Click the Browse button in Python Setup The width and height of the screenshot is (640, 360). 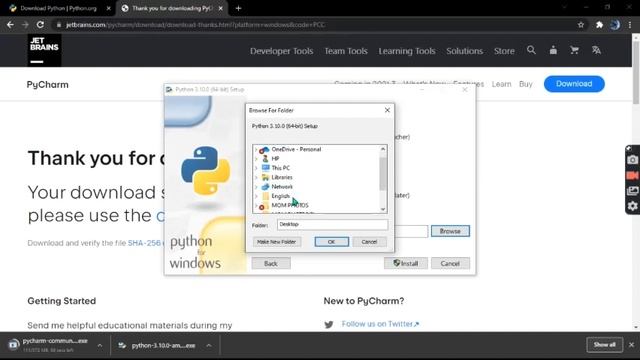click(x=450, y=231)
